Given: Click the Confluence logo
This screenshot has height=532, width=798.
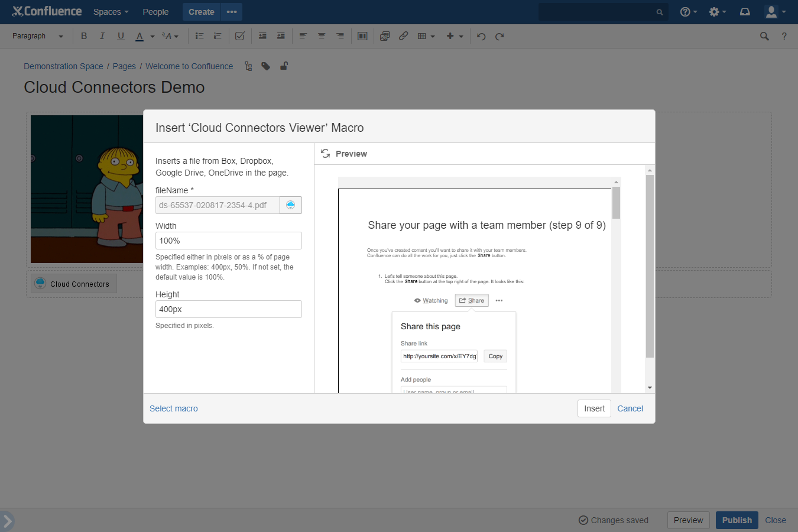Looking at the screenshot, I should pyautogui.click(x=47, y=11).
